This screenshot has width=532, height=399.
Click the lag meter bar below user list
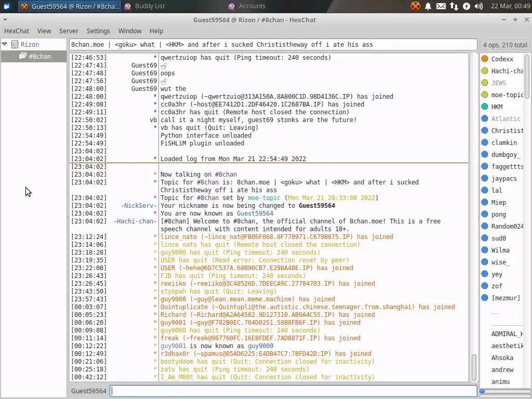click(x=504, y=391)
